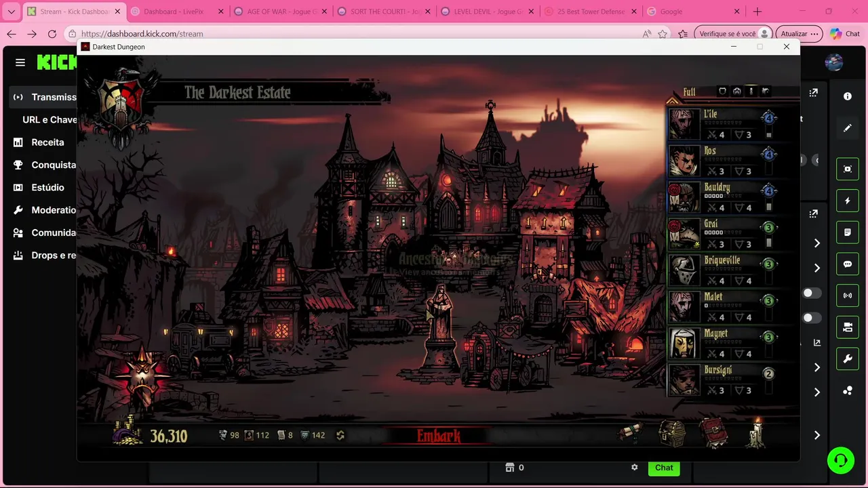Open the Copilot Chat button
The height and width of the screenshot is (488, 868).
(x=845, y=34)
